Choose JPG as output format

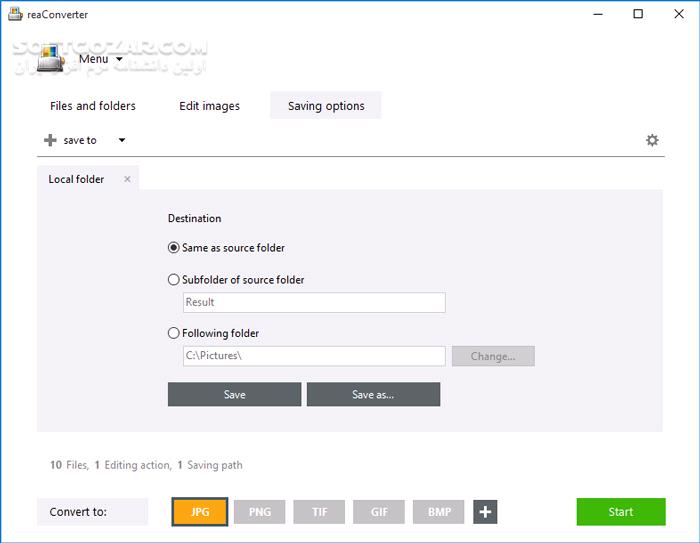click(x=200, y=512)
